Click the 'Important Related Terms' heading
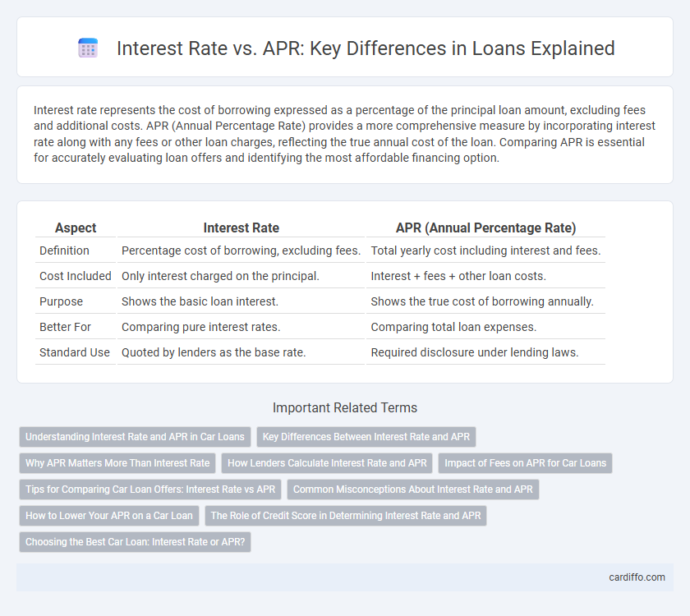The width and height of the screenshot is (690, 616). pos(345,408)
